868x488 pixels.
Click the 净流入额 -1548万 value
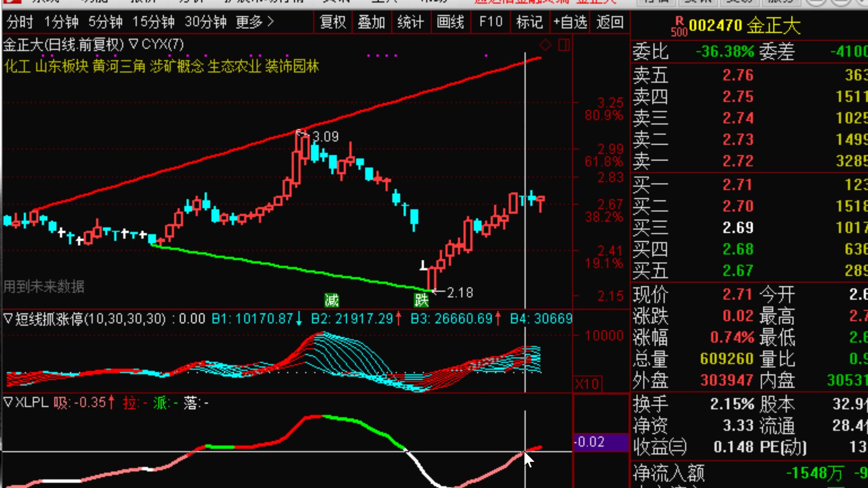coord(815,474)
